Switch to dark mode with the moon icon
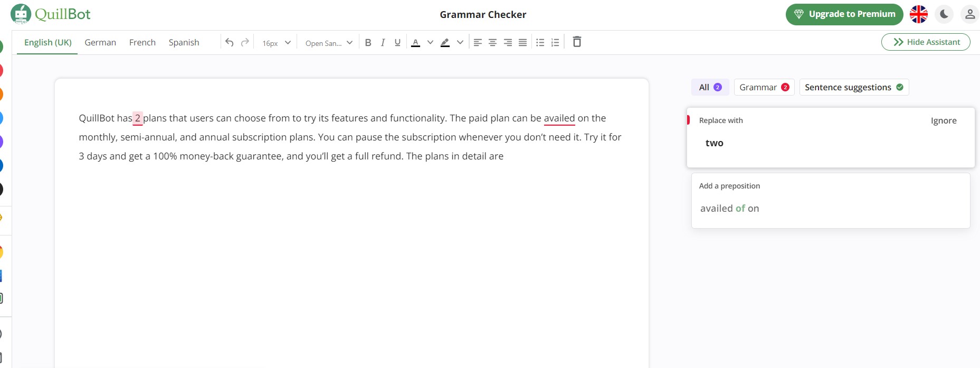 (x=944, y=14)
